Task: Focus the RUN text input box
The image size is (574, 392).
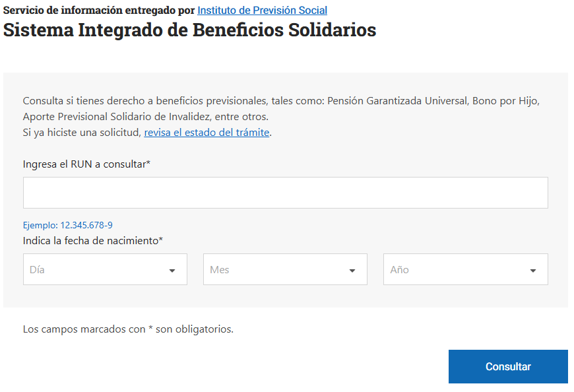Action: 286,193
